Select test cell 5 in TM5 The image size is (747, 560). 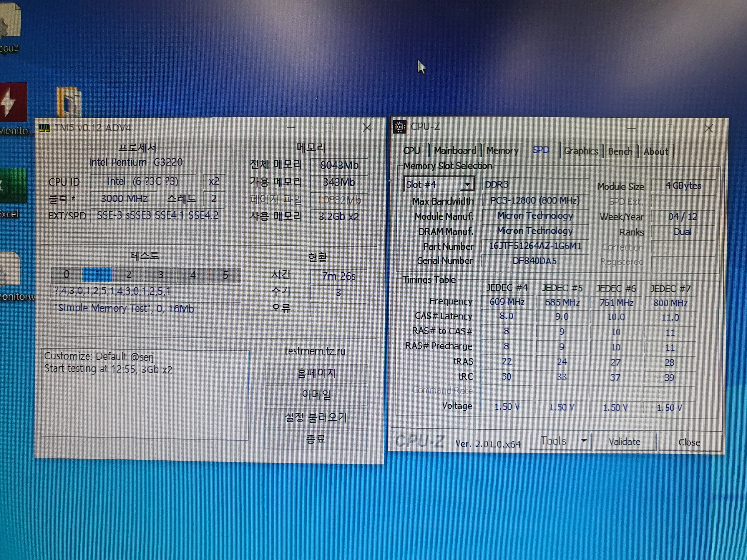tap(225, 275)
